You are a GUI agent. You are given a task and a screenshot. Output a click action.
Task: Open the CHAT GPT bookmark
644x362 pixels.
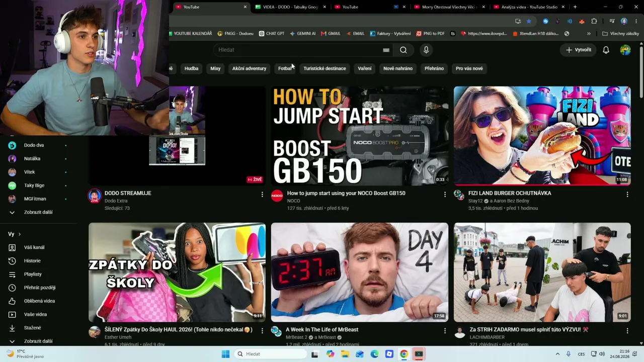point(272,34)
